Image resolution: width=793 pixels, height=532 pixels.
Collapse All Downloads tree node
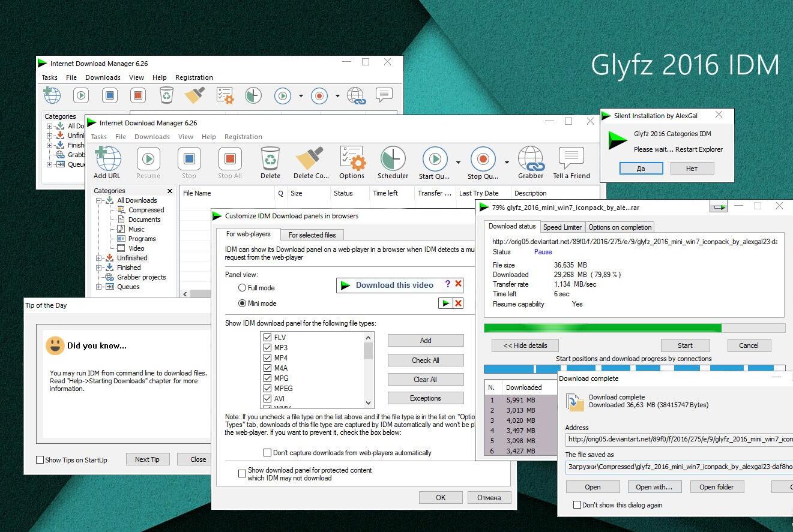(x=99, y=200)
